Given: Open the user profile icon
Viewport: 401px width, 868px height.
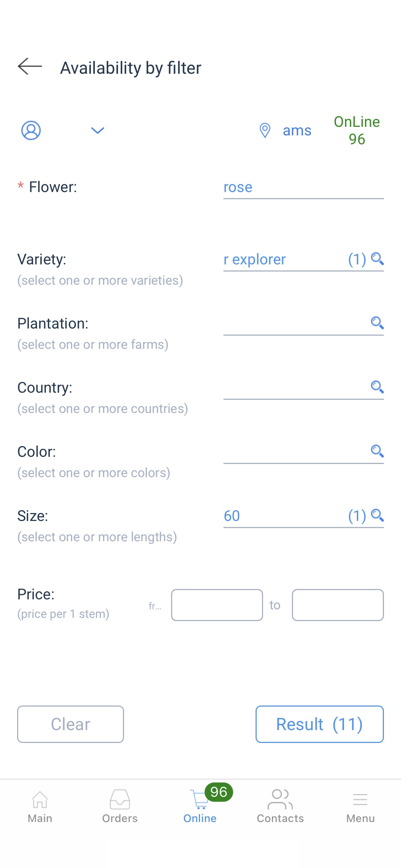Looking at the screenshot, I should 31,130.
